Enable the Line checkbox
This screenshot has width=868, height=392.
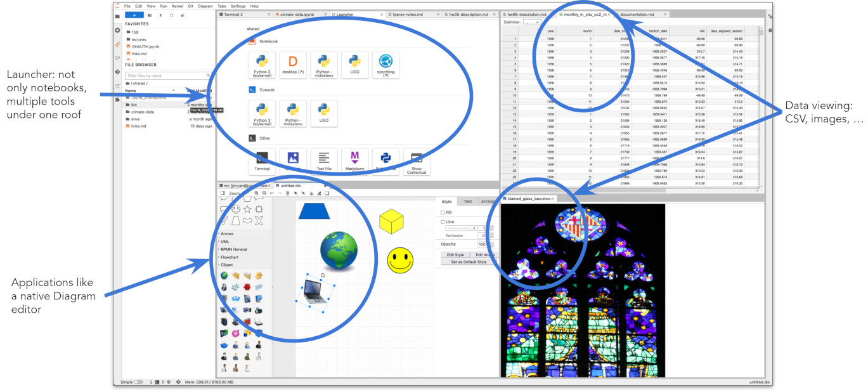(x=443, y=222)
